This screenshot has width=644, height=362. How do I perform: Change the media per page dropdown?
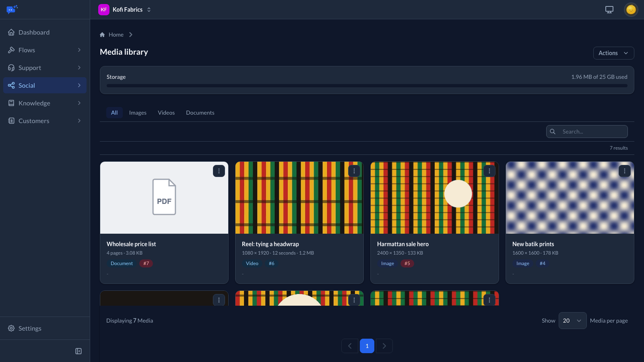click(572, 321)
